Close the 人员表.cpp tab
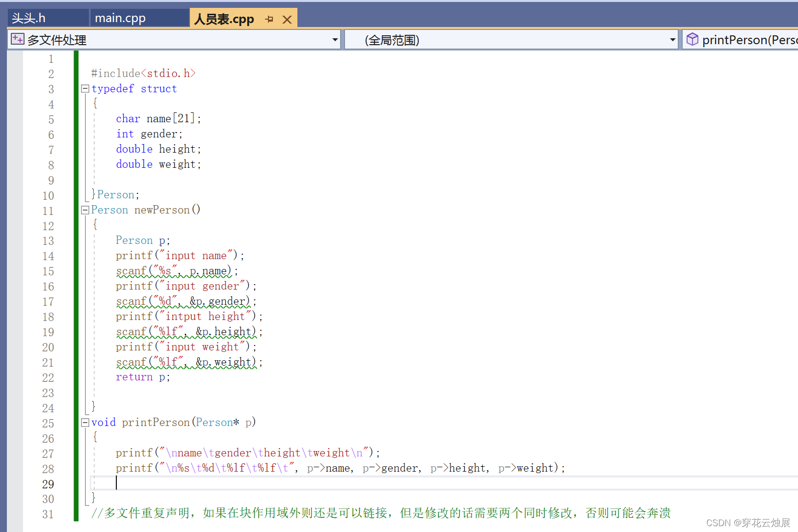This screenshot has height=532, width=798. [x=287, y=20]
